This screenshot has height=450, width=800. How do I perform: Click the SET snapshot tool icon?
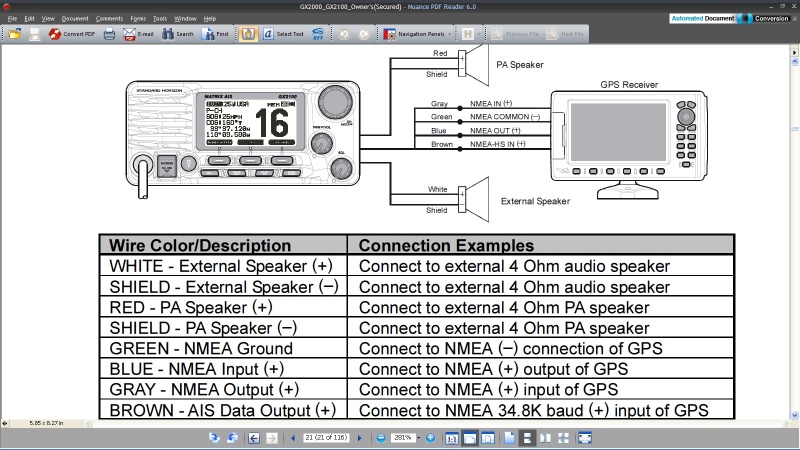[x=318, y=34]
